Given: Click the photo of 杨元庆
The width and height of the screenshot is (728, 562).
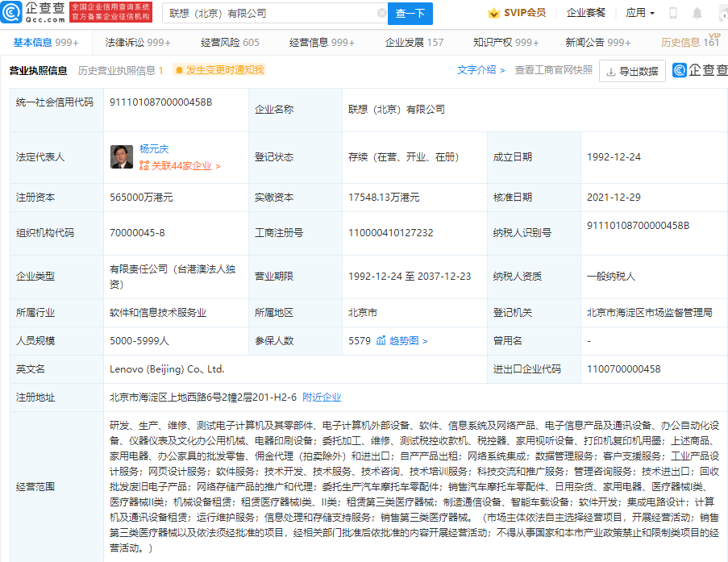Looking at the screenshot, I should (x=122, y=157).
